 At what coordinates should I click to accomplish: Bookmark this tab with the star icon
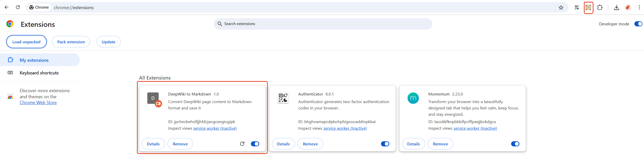561,7
